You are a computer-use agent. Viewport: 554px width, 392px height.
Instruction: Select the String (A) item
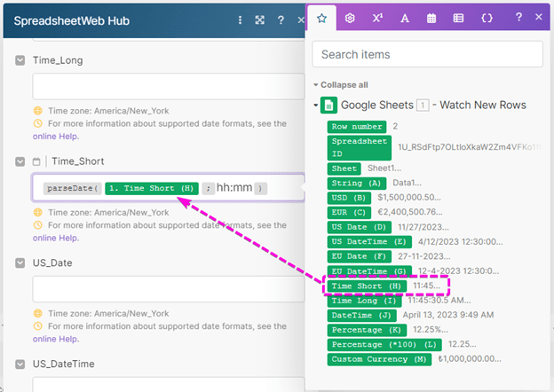tap(357, 183)
